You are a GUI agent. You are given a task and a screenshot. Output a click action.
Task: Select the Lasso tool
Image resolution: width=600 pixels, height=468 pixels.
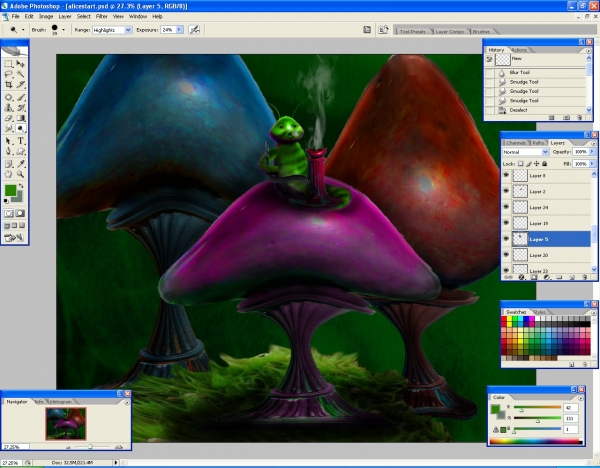[x=8, y=74]
